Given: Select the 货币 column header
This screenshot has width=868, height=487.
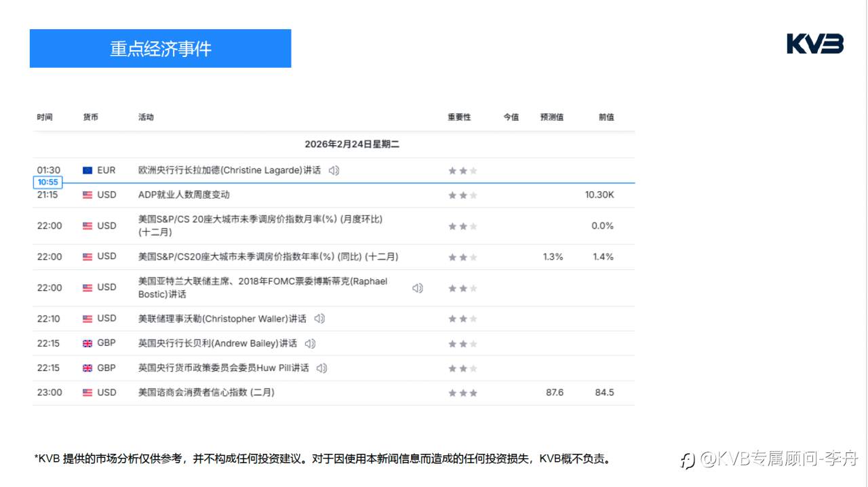Looking at the screenshot, I should (90, 117).
